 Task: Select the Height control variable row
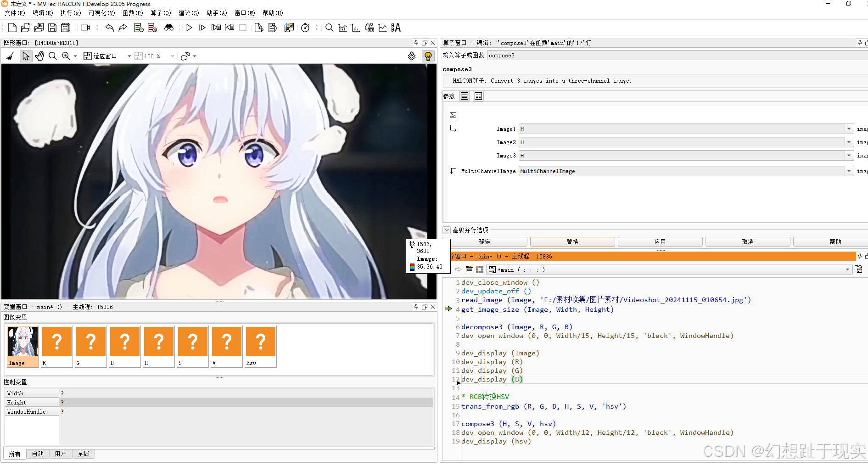219,402
